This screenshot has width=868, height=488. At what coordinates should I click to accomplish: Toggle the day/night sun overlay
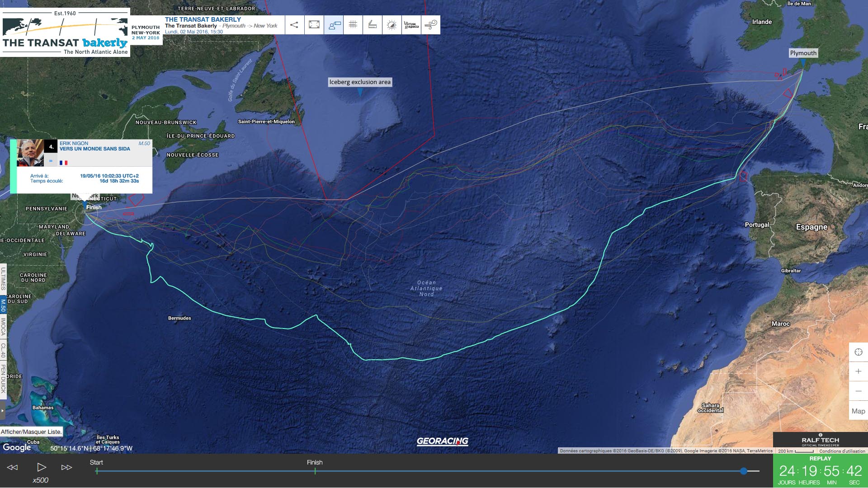pyautogui.click(x=392, y=25)
